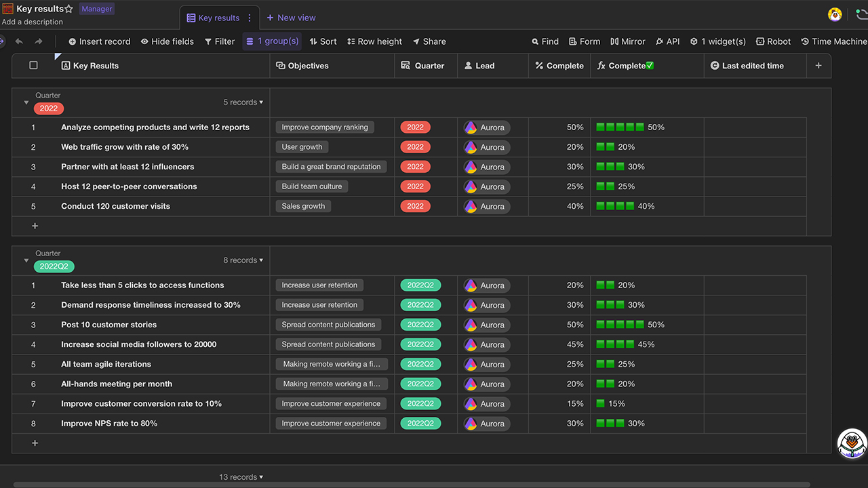868x488 pixels.
Task: Click the Share button
Action: click(429, 41)
